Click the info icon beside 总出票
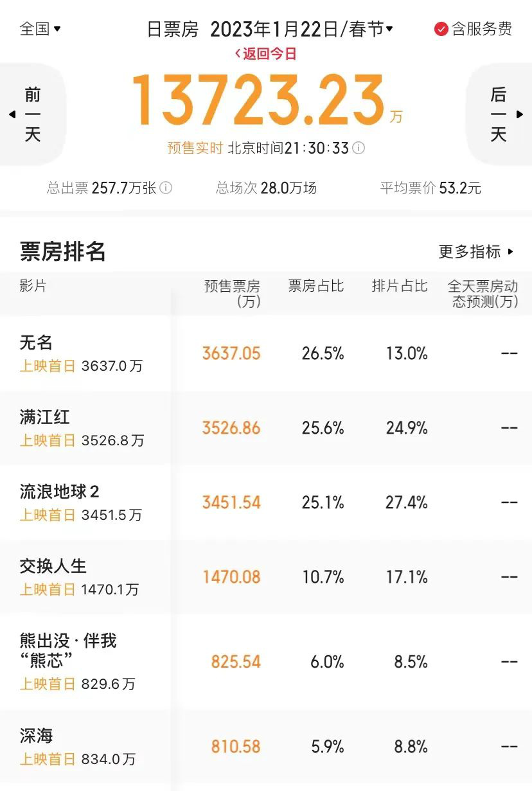The width and height of the screenshot is (532, 791). pos(166,188)
